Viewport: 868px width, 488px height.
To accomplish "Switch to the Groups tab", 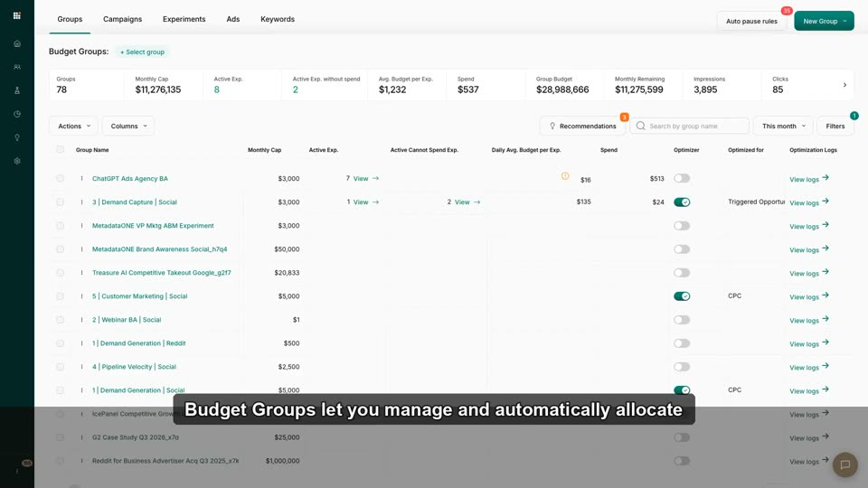I will coord(70,19).
